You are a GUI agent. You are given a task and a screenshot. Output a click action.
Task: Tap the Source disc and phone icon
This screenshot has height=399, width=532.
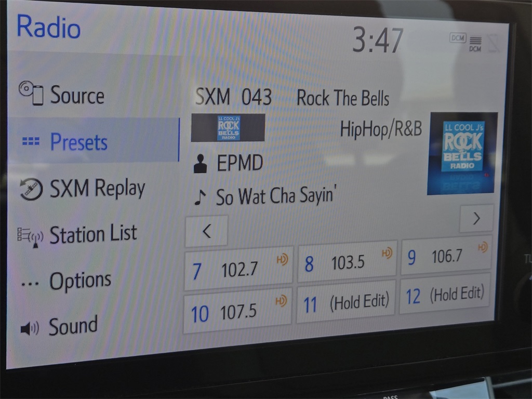pyautogui.click(x=31, y=93)
